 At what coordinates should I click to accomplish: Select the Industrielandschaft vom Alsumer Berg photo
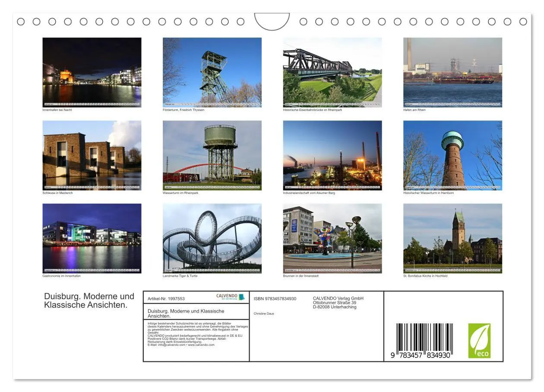(332, 155)
